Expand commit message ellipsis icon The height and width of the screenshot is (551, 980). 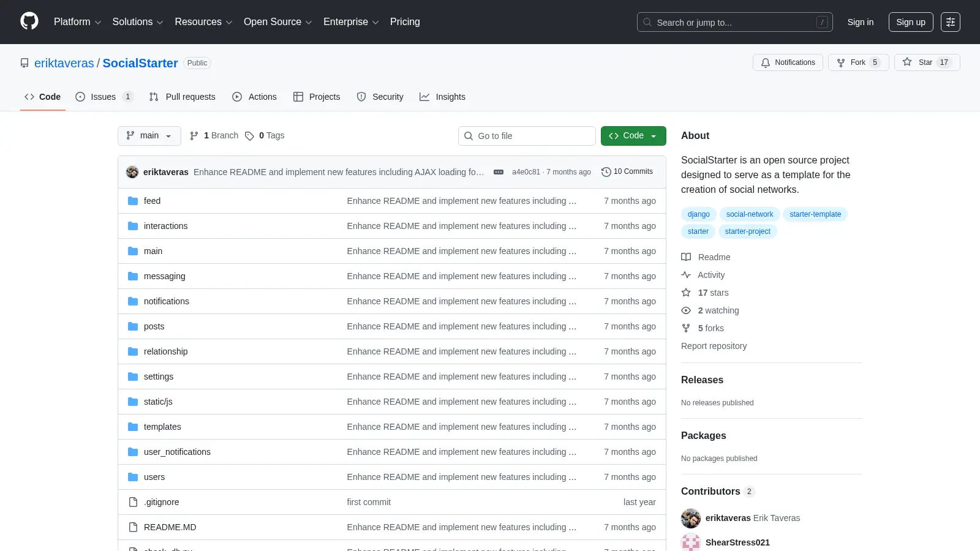[499, 172]
